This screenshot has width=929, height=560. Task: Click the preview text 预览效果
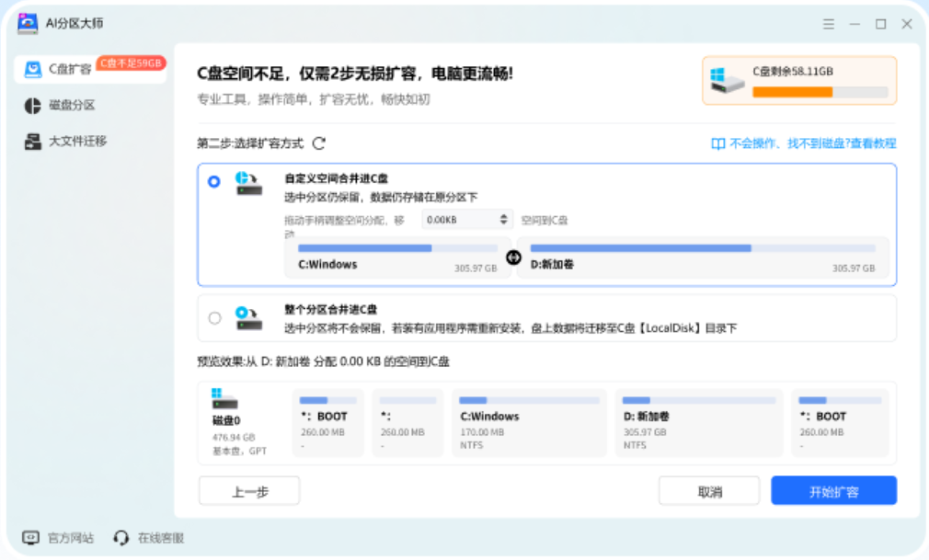click(x=323, y=361)
